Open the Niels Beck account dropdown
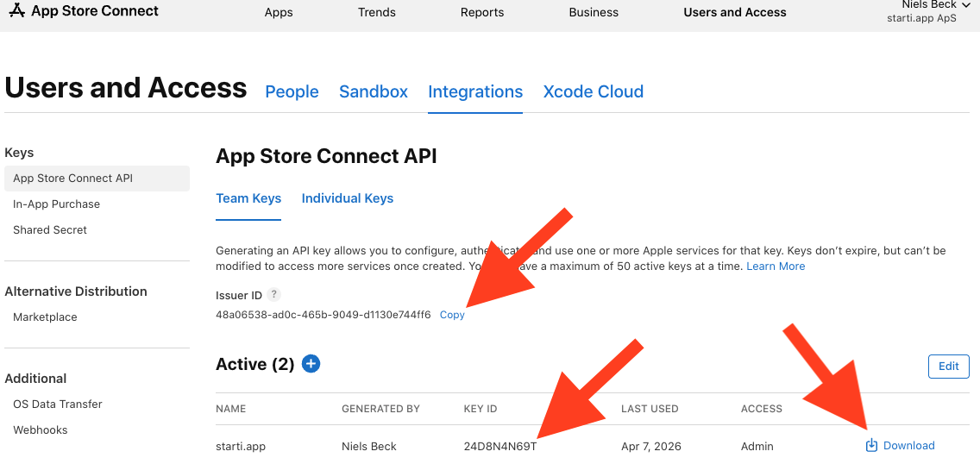This screenshot has height=464, width=980. click(x=929, y=5)
